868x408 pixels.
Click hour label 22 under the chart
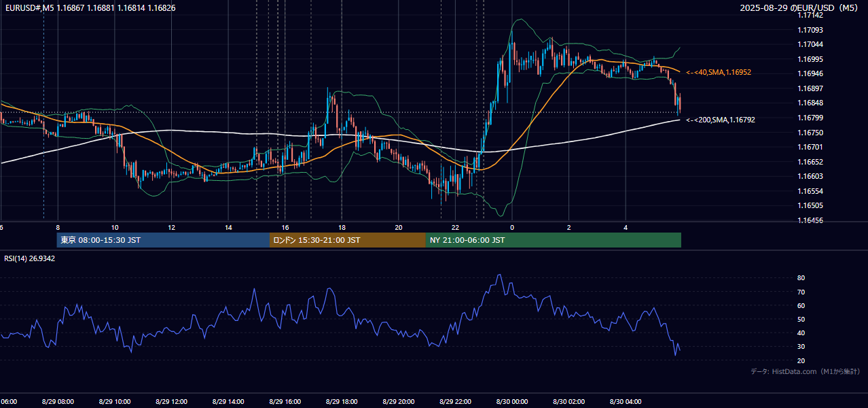pos(455,227)
